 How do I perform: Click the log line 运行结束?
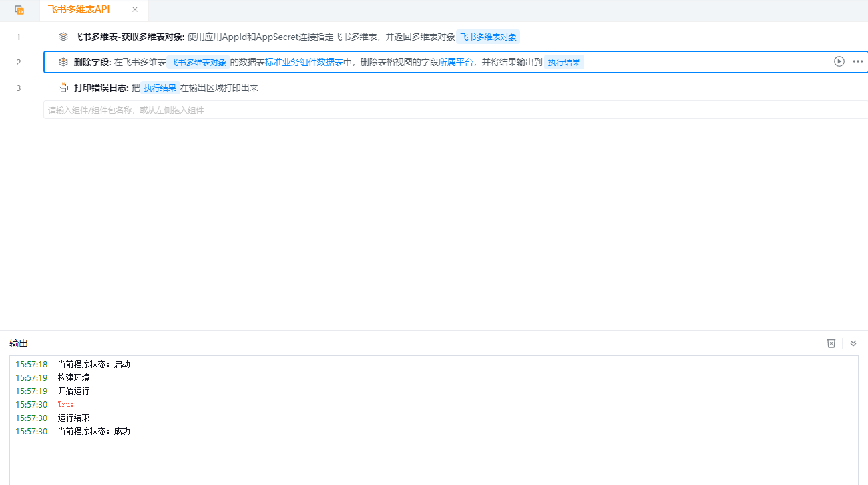pyautogui.click(x=73, y=418)
